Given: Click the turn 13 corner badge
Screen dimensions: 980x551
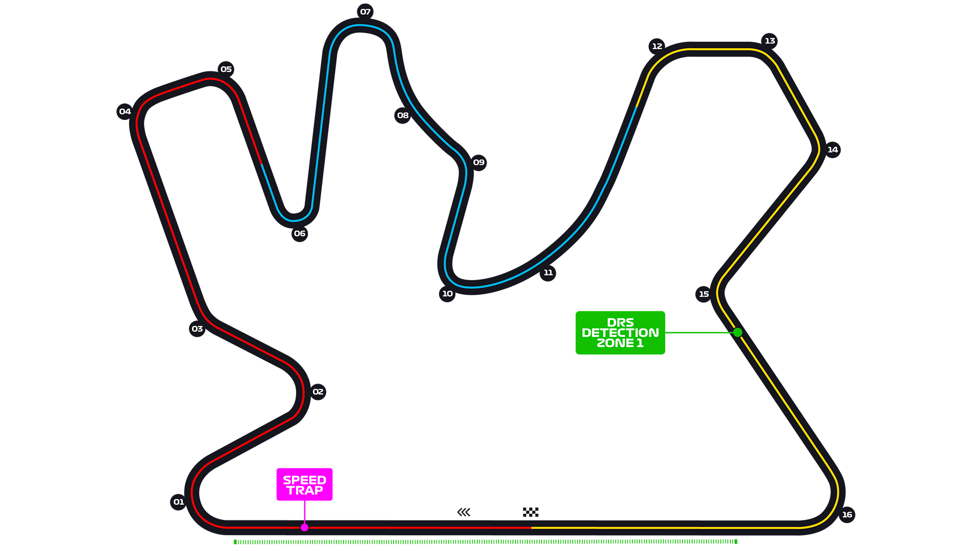Looking at the screenshot, I should pos(769,41).
